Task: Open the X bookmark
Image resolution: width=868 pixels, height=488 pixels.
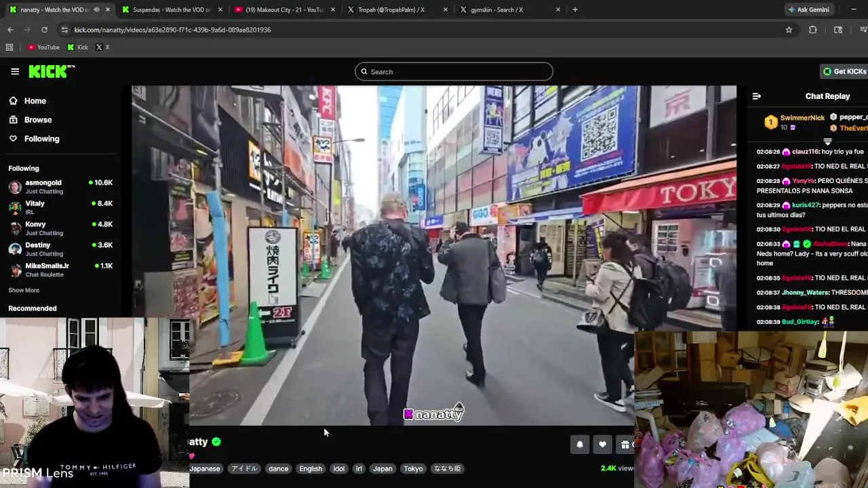Action: point(102,47)
